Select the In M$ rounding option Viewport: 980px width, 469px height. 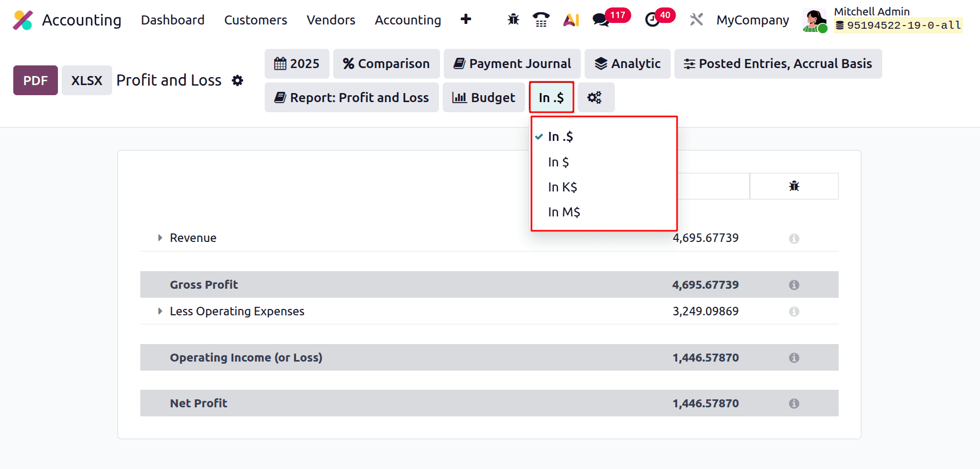pos(604,212)
